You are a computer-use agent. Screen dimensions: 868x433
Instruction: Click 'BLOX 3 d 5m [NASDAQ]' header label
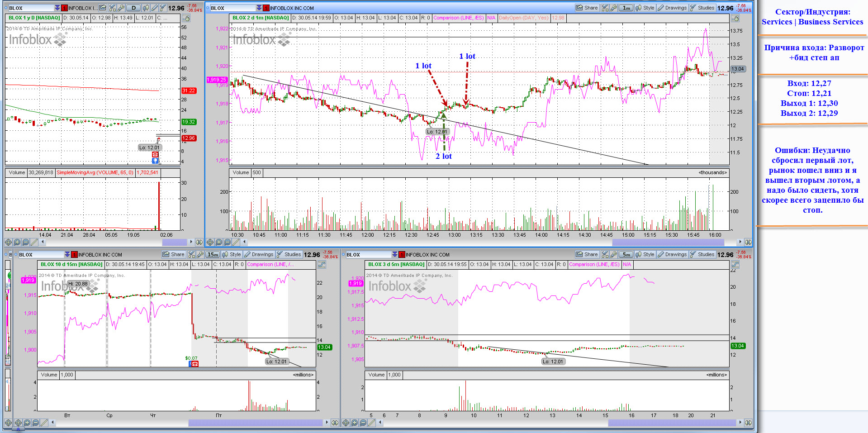click(396, 265)
